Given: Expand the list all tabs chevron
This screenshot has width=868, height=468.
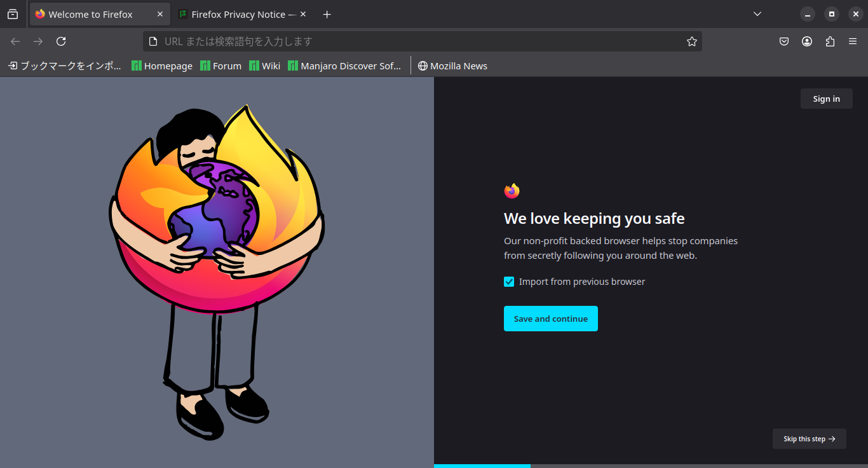Looking at the screenshot, I should point(757,14).
